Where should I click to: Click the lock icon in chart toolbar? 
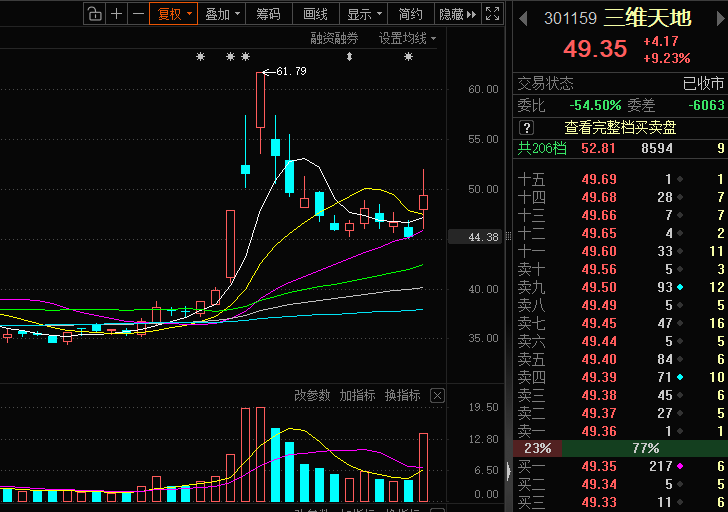(94, 14)
